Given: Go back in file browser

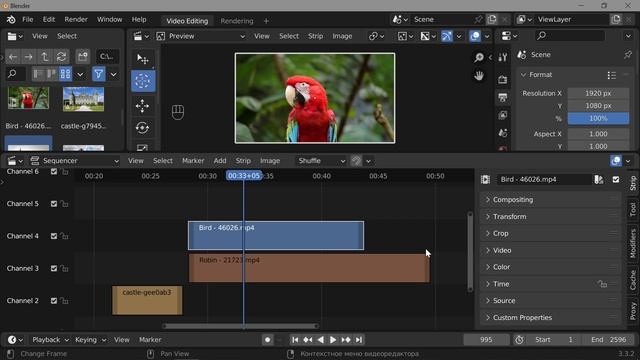Looking at the screenshot, I should pyautogui.click(x=13, y=57).
